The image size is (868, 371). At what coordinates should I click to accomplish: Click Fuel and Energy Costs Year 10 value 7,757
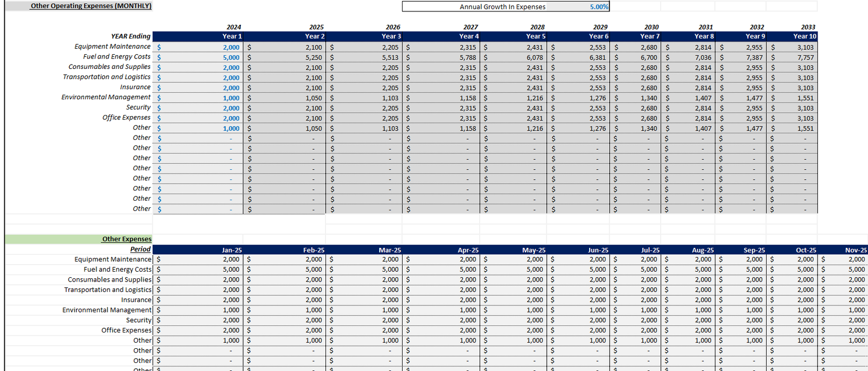tap(805, 57)
